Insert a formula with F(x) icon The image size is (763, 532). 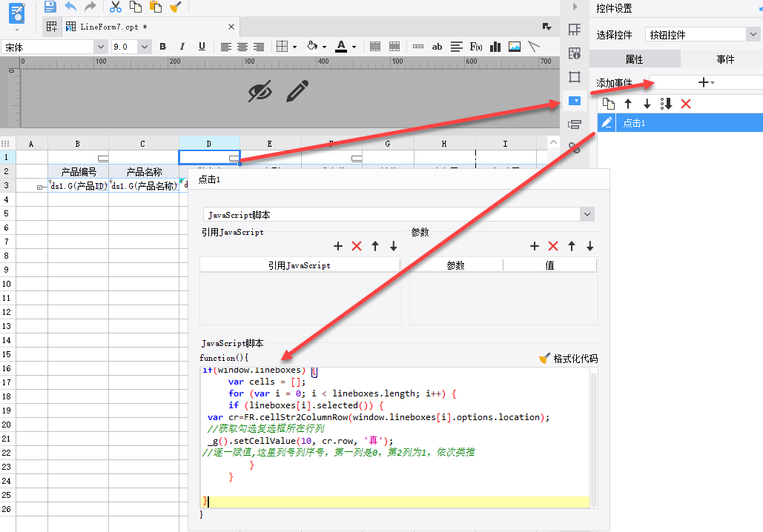click(476, 47)
